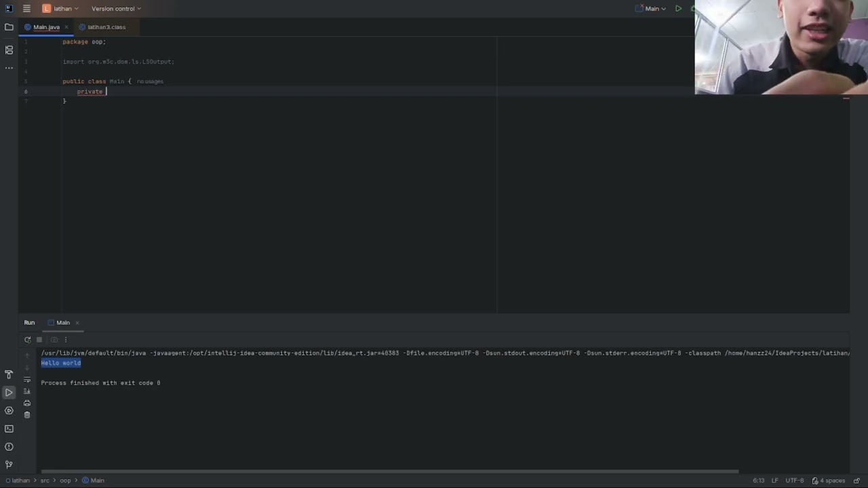This screenshot has width=868, height=488.
Task: Click the thread dump camera icon
Action: [x=54, y=340]
